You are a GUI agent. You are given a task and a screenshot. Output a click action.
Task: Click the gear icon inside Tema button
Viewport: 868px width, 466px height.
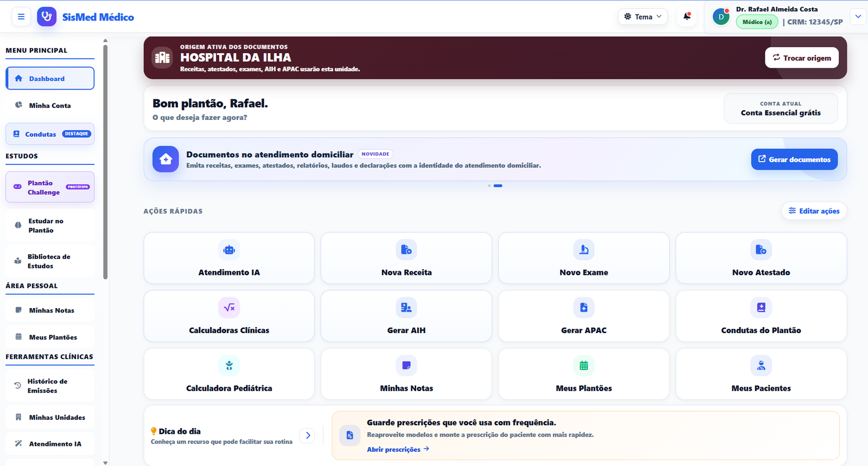pyautogui.click(x=628, y=17)
